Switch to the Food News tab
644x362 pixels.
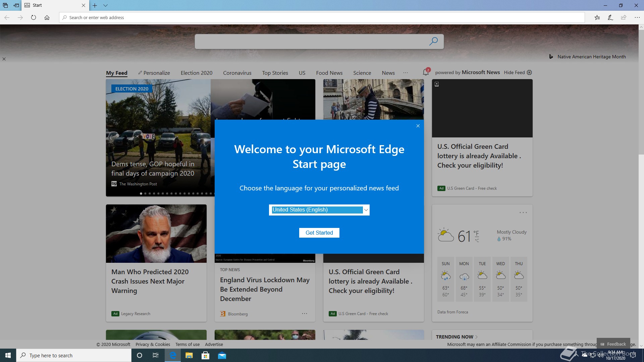coord(329,73)
